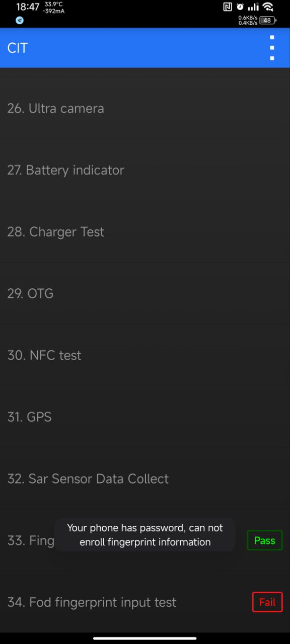Select 28. Charger Test item

click(x=145, y=232)
